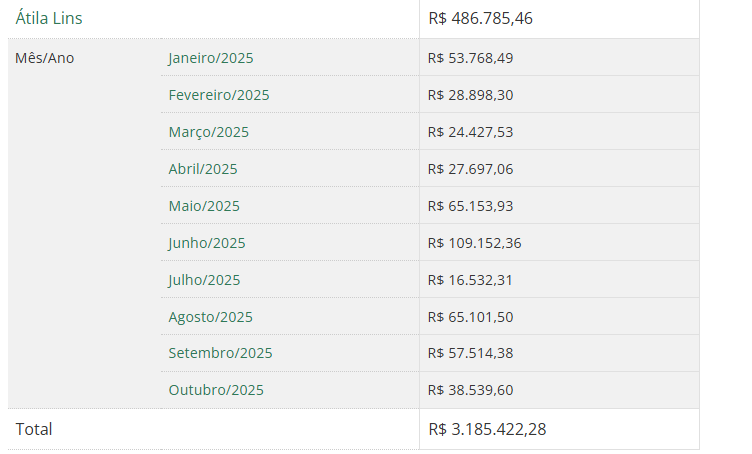Select the R$ 38.539,60 October value

coord(470,390)
